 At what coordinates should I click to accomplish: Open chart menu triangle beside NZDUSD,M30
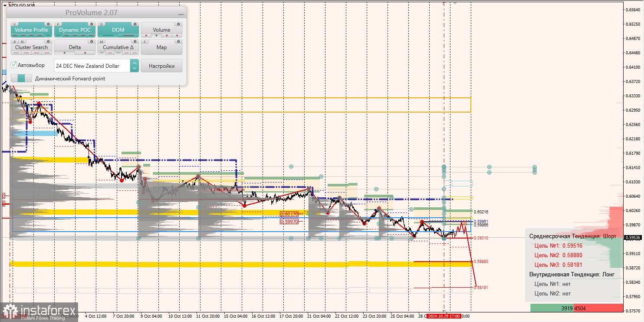point(5,5)
